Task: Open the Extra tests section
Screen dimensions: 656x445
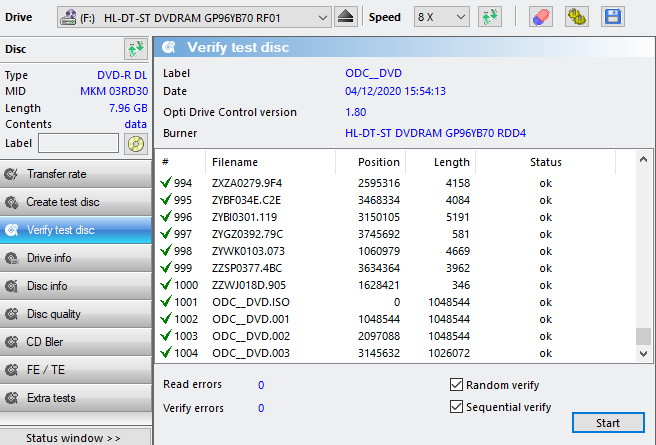Action: 76,398
